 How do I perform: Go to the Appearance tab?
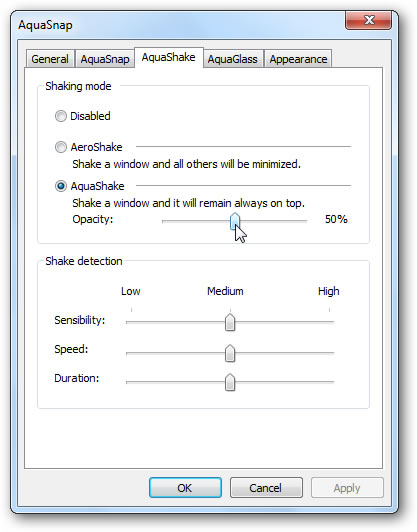point(298,59)
